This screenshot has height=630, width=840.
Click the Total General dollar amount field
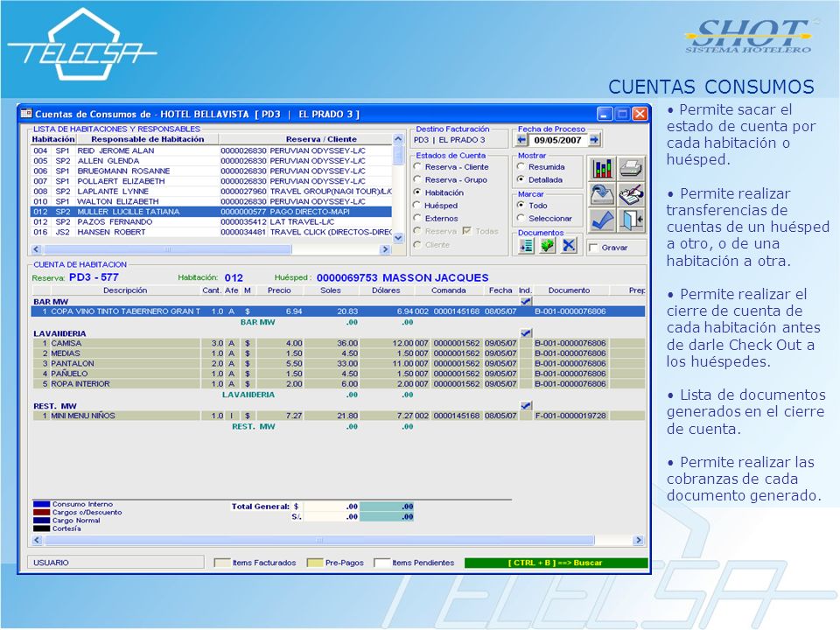pos(332,507)
